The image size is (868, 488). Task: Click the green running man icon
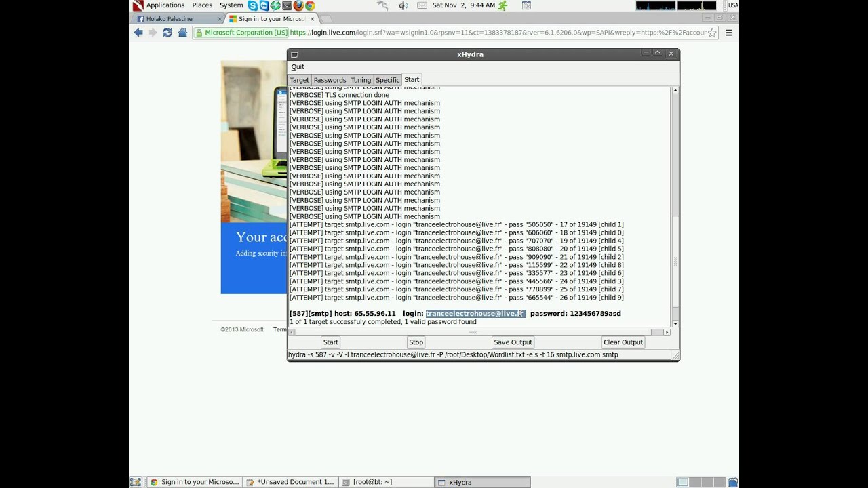[x=502, y=5]
